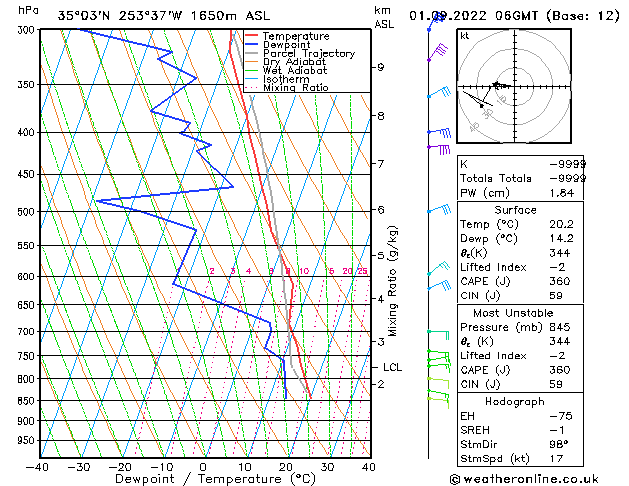Click the Surface CAPE (J) value 360
Viewport: 629px width, 486px height.
click(x=560, y=281)
